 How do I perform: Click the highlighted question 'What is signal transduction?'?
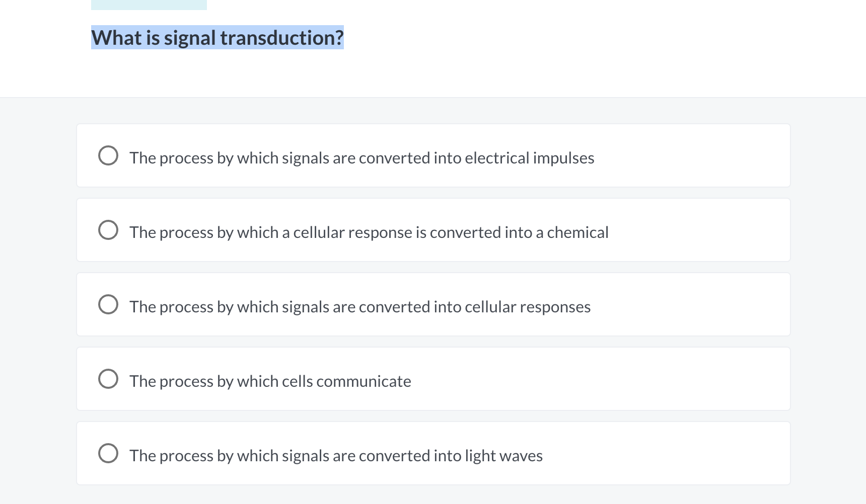[217, 37]
